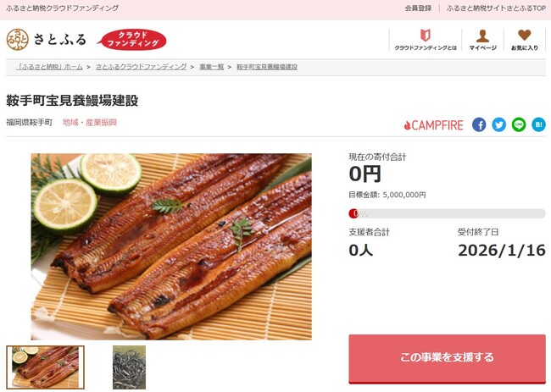Bookmark with the Hatena B! icon
551x392 pixels.
click(538, 124)
